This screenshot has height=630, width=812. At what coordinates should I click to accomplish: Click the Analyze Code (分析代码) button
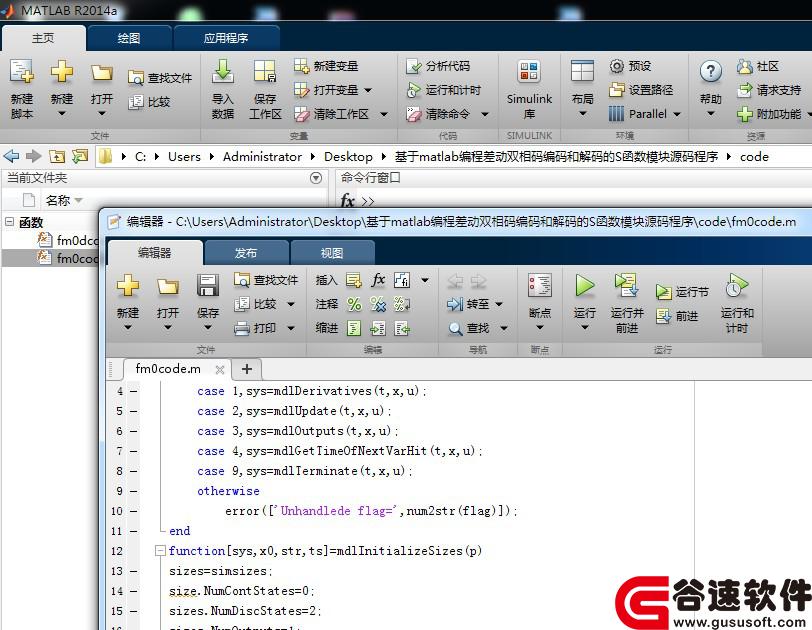click(438, 66)
